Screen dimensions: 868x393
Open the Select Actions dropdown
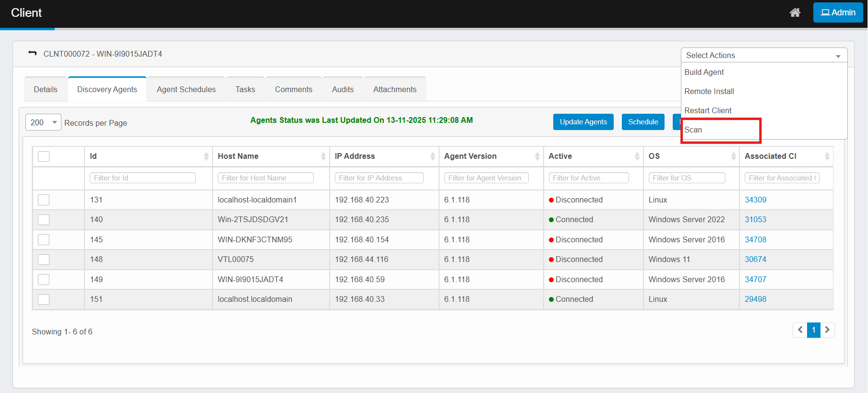coord(763,55)
